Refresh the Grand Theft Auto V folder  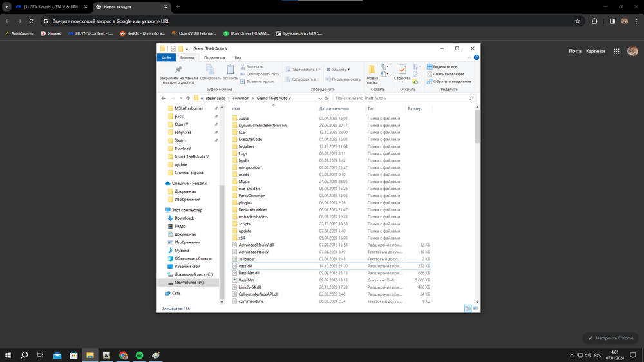(x=326, y=98)
